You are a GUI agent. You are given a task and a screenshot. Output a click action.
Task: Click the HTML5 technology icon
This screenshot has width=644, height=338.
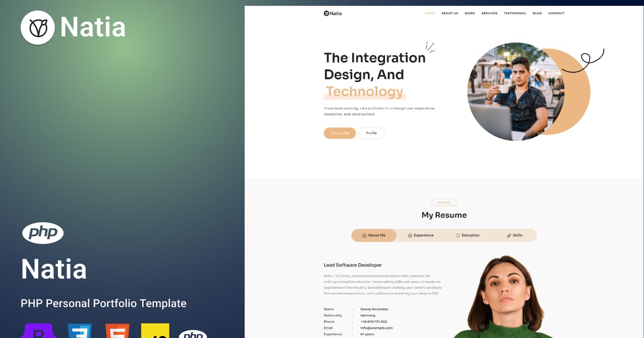[x=117, y=330]
